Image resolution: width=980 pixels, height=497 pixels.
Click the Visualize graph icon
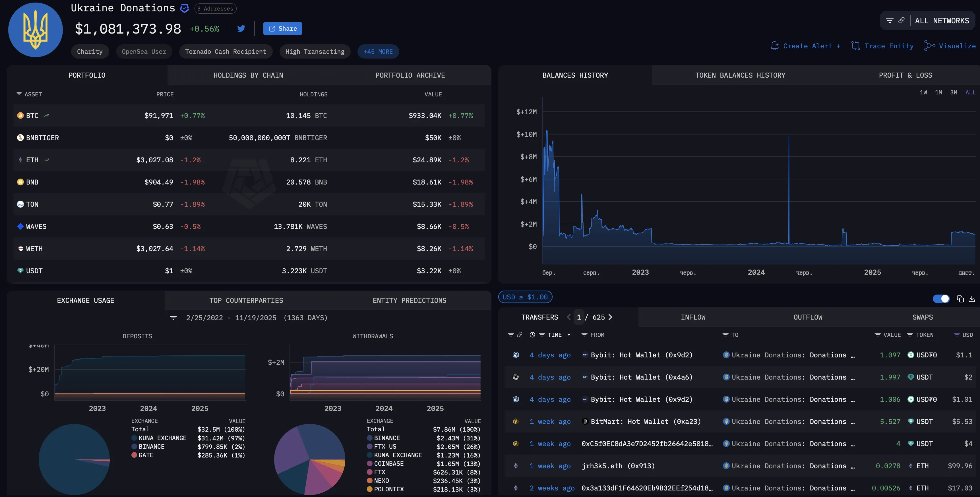(x=929, y=46)
